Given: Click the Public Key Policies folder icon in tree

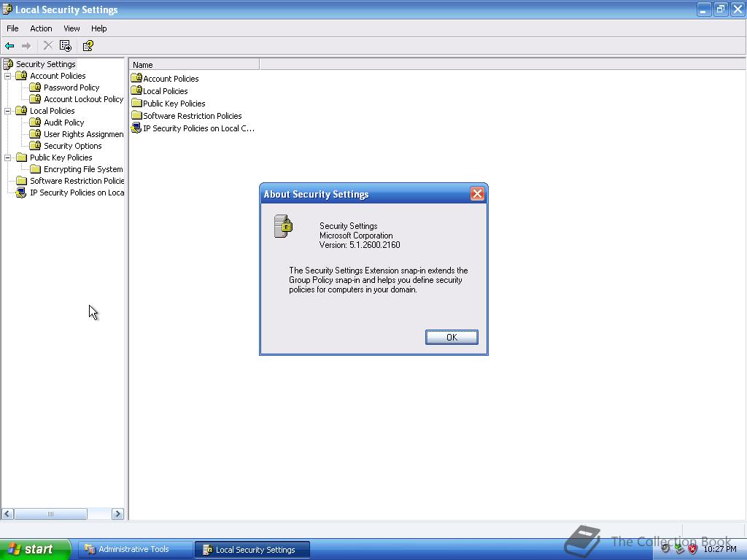Looking at the screenshot, I should tap(21, 157).
